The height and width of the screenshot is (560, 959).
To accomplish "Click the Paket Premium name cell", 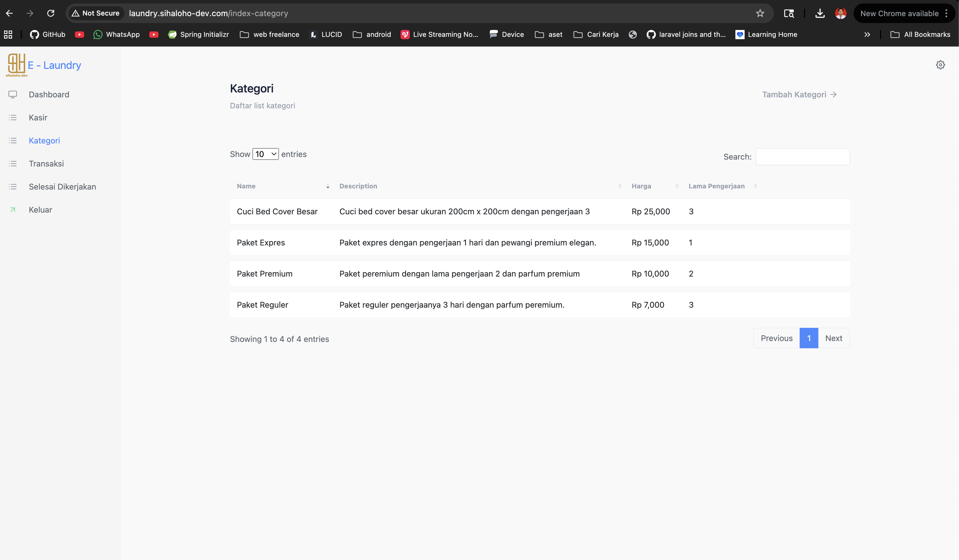I will pos(265,274).
